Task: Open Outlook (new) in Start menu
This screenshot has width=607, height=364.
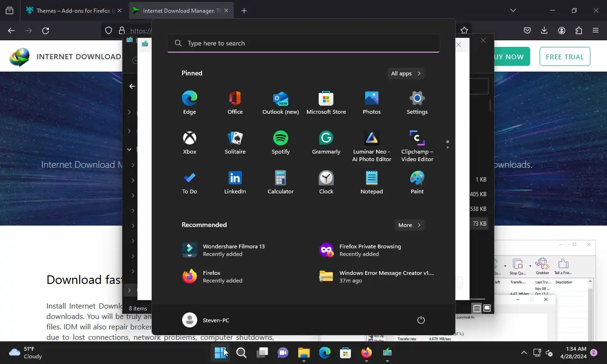Action: pos(281,103)
